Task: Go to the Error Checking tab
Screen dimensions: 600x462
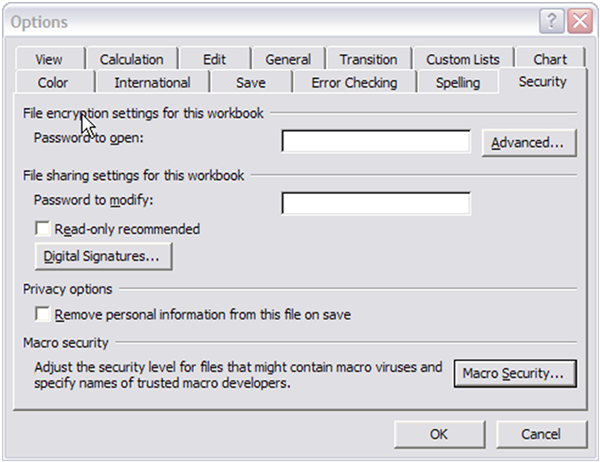Action: tap(354, 83)
